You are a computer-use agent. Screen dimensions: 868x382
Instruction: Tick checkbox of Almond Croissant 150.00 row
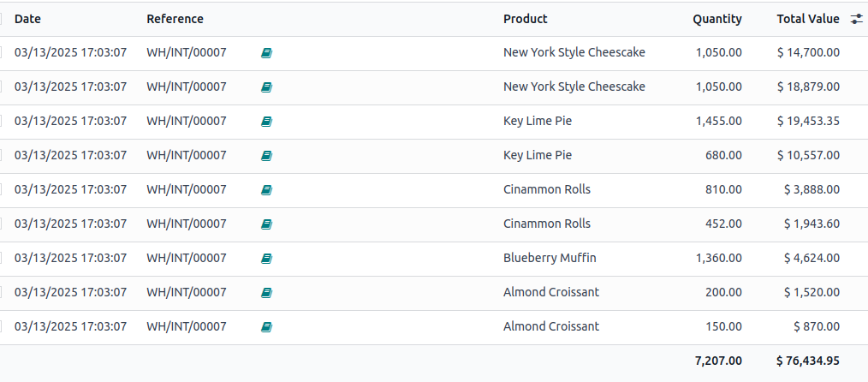click(x=1, y=326)
